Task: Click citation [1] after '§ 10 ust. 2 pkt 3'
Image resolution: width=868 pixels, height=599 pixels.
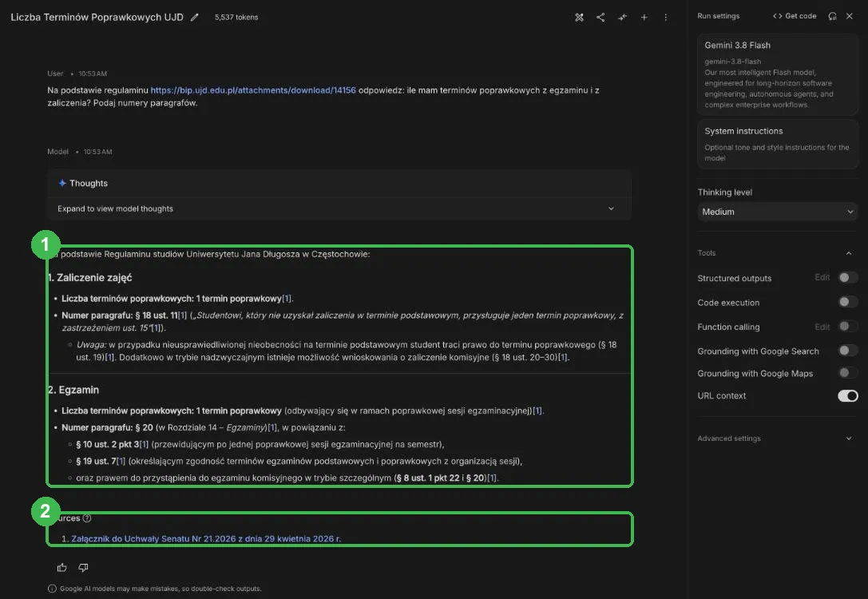Action: click(144, 444)
